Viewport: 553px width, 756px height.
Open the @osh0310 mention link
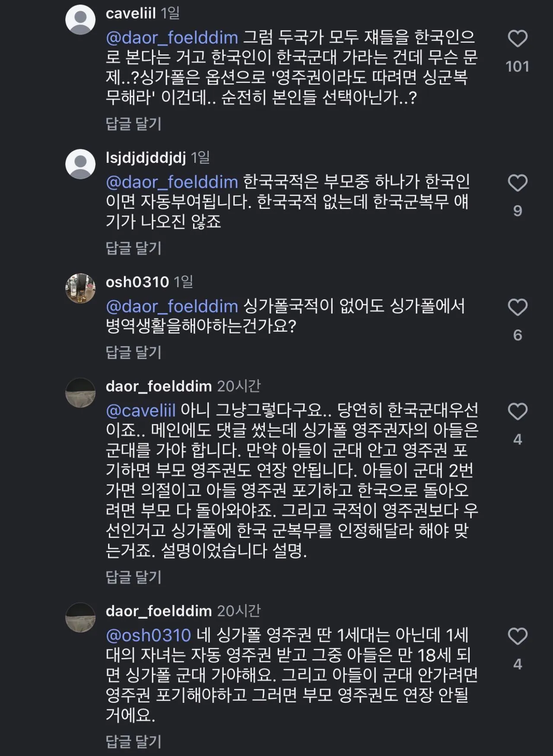(148, 635)
